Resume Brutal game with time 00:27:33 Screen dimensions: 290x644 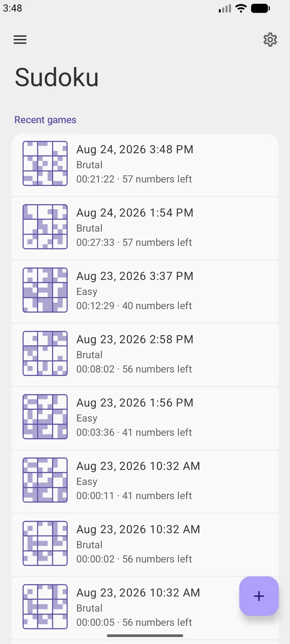[x=145, y=228]
